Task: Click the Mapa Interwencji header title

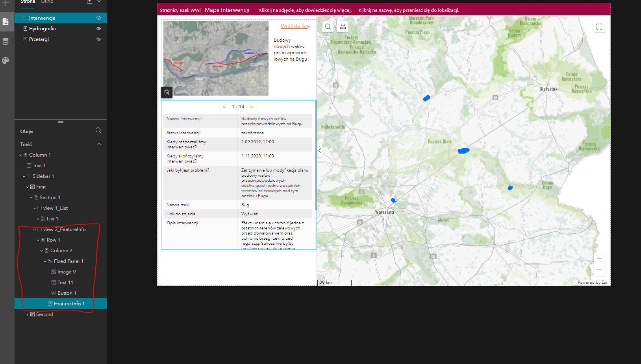Action: point(227,10)
